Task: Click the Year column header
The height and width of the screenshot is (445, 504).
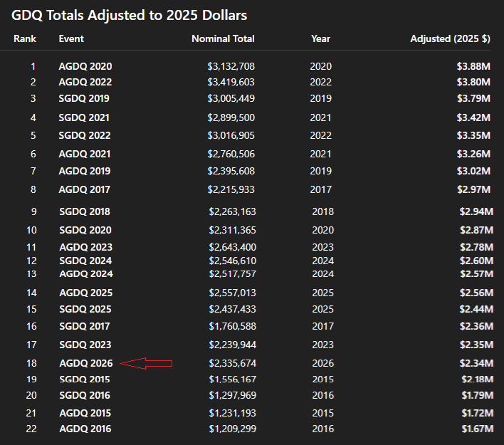Action: (320, 39)
